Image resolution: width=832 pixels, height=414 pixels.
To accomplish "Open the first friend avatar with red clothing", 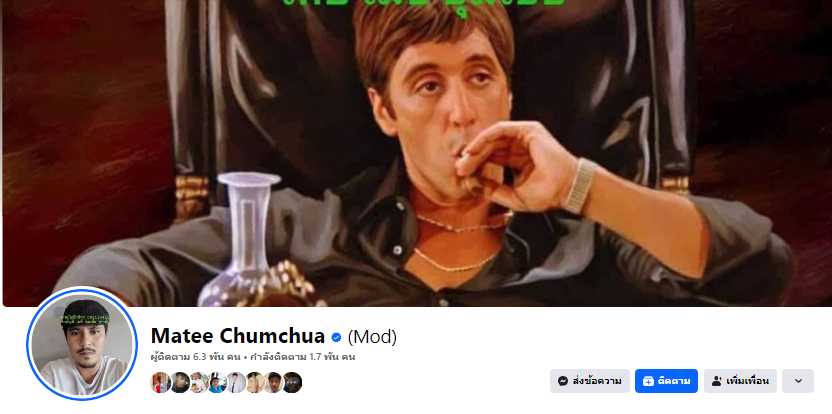I will click(x=161, y=382).
